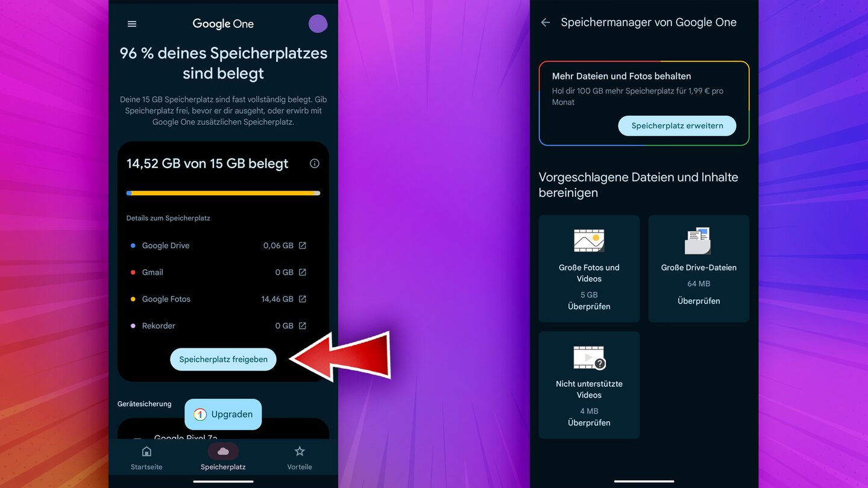Tap the storage info icon beside 14,52 GB

314,163
